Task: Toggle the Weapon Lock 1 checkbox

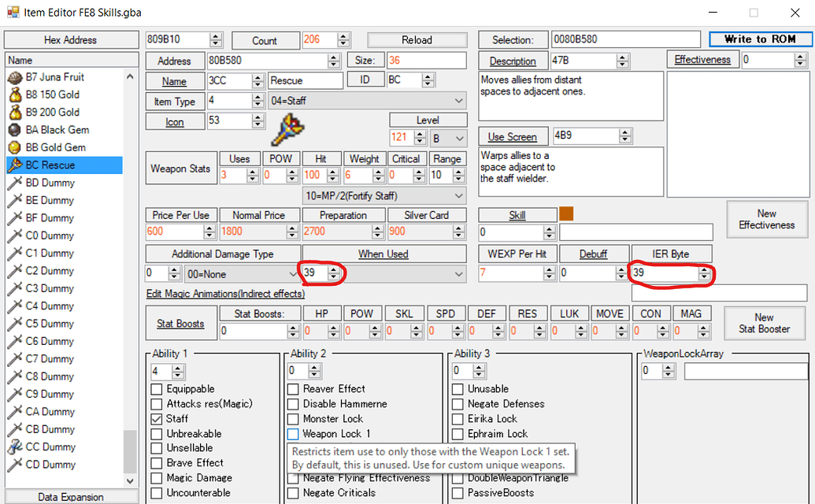Action: click(293, 433)
